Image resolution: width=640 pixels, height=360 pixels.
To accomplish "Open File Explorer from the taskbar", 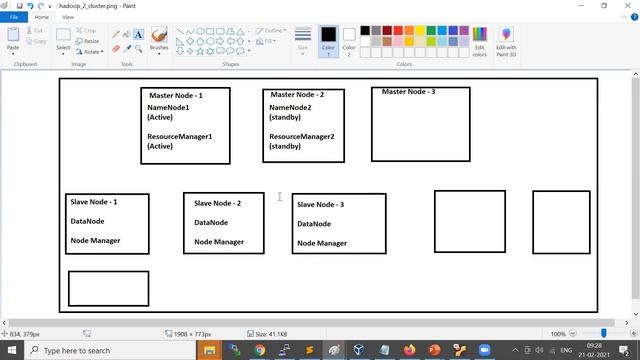I will (x=209, y=350).
